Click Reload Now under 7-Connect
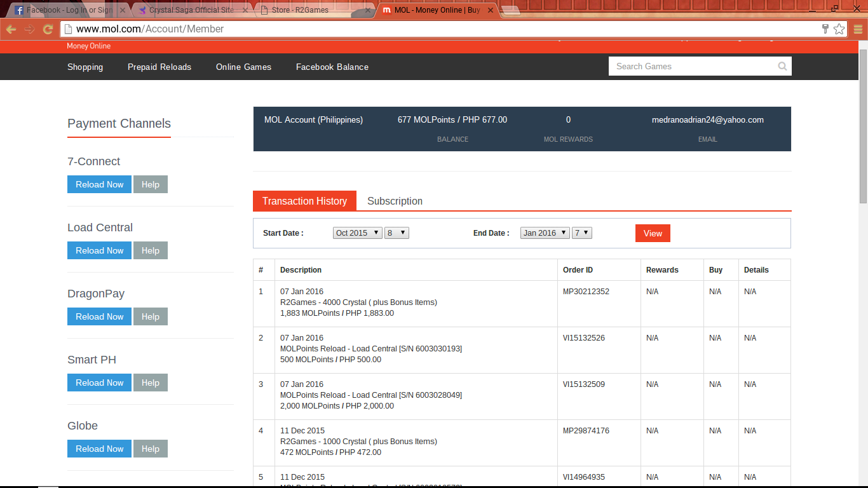The width and height of the screenshot is (868, 488). tap(99, 184)
